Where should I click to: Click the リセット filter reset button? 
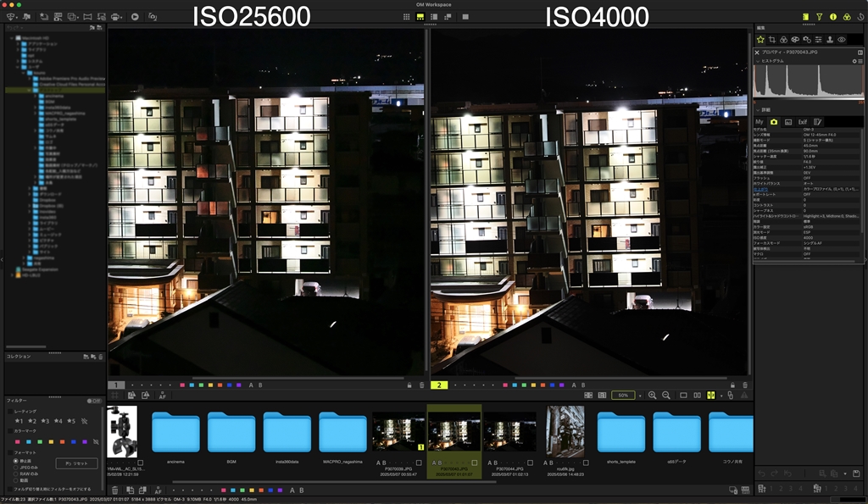(x=76, y=463)
